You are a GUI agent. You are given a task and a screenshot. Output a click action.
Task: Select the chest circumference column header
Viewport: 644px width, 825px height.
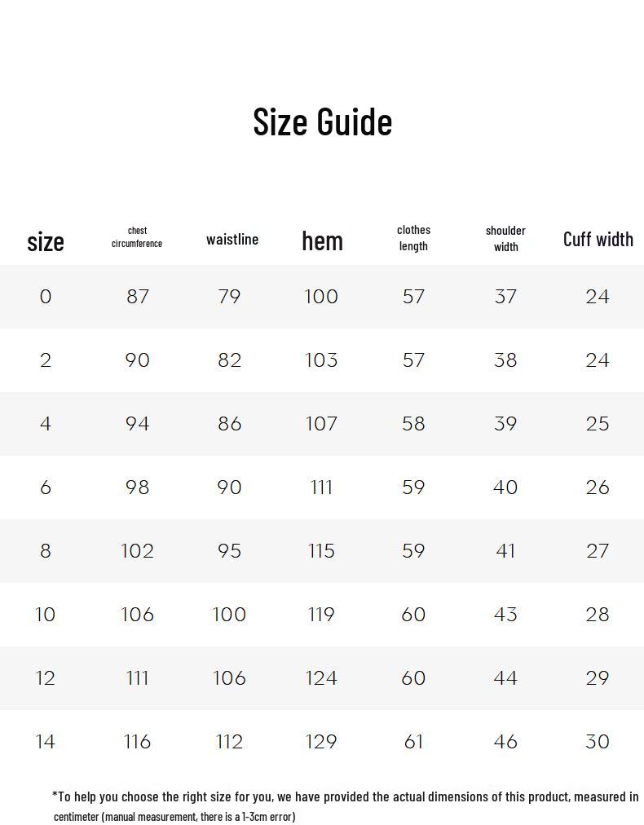pyautogui.click(x=137, y=237)
